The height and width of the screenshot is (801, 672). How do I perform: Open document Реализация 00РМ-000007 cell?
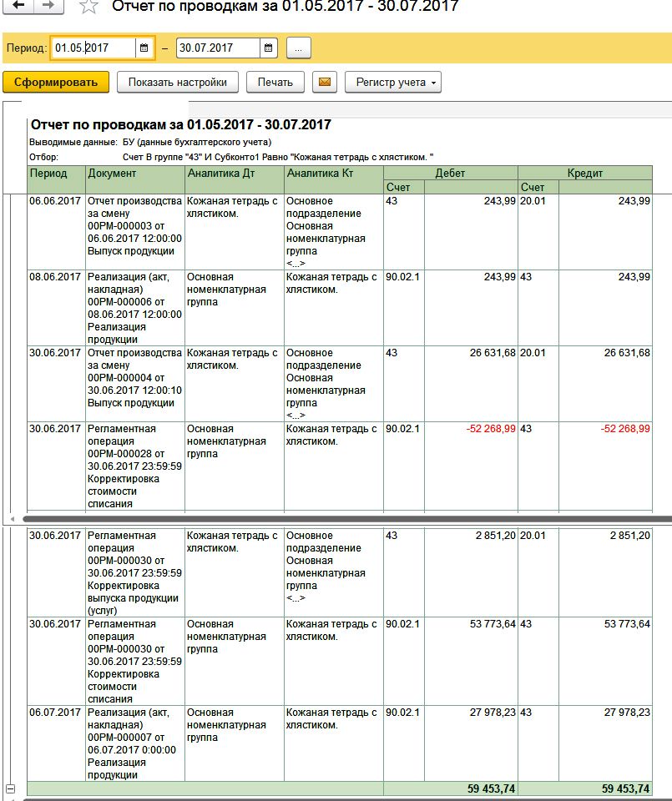pos(134,743)
